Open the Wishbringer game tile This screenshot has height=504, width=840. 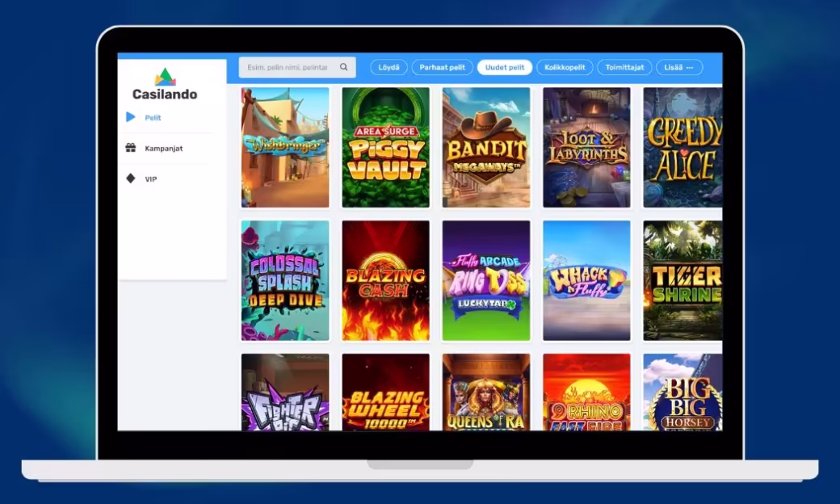point(285,147)
